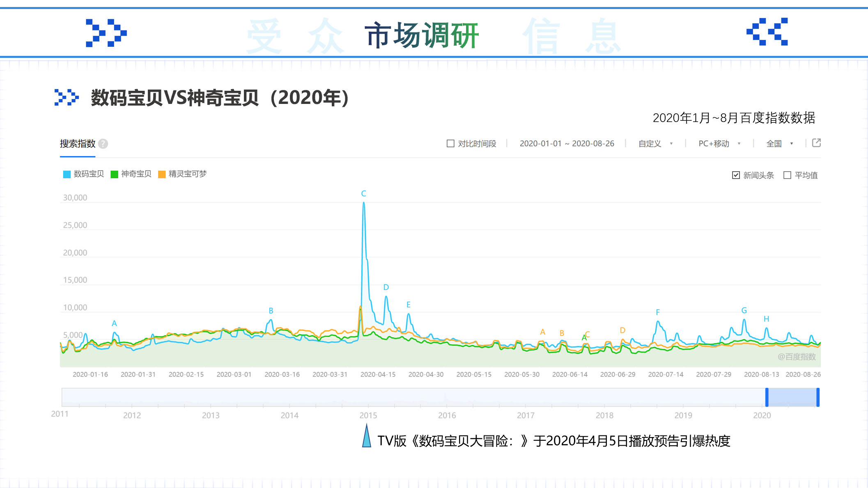Click blue news marker F near 2020-07-14
The height and width of the screenshot is (488, 868).
pyautogui.click(x=658, y=312)
